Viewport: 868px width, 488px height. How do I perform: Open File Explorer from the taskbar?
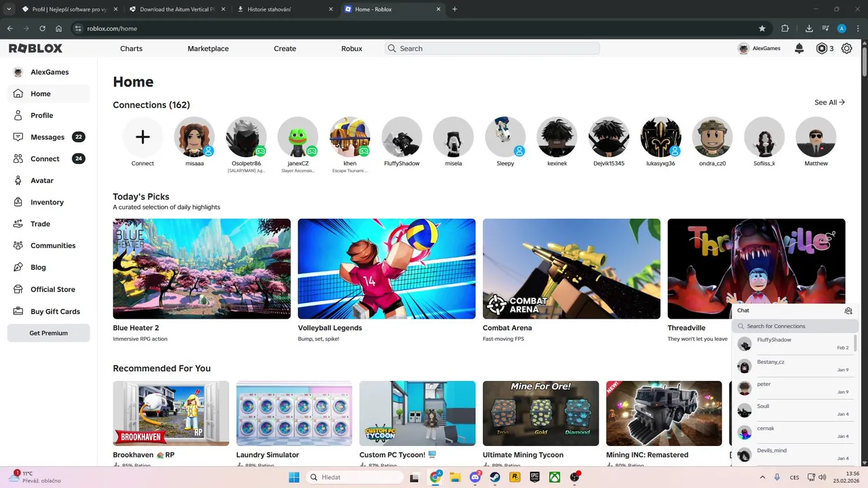point(455,477)
